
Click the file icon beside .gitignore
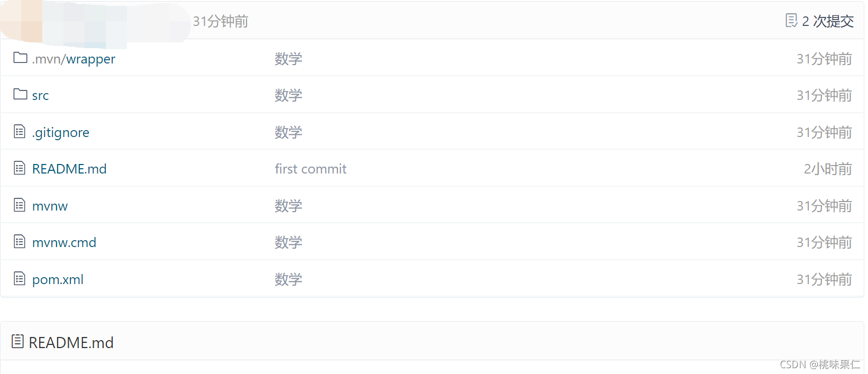pos(20,131)
